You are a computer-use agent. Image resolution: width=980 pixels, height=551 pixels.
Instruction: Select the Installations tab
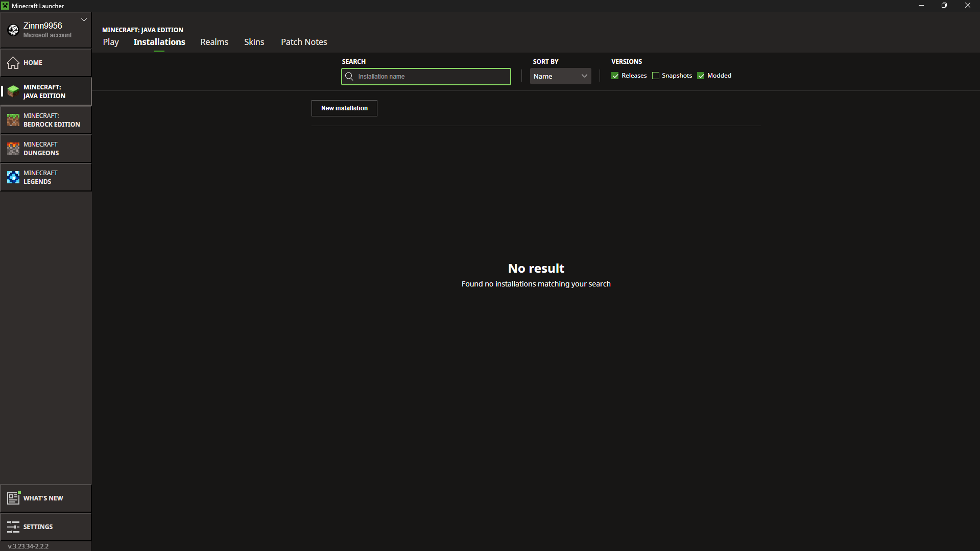159,42
